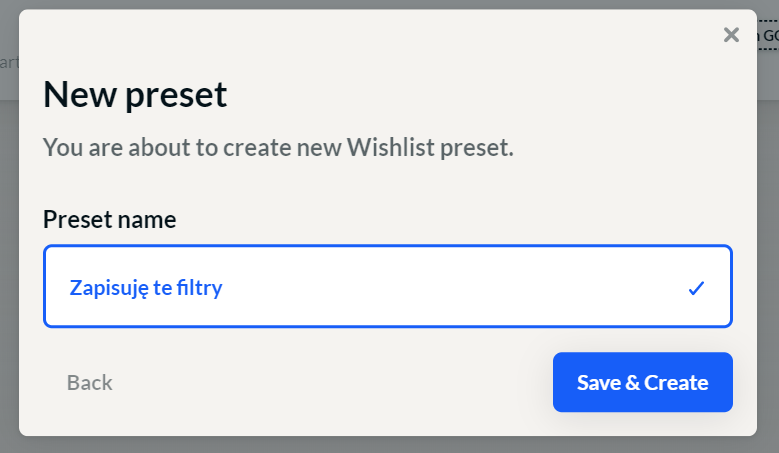Image resolution: width=779 pixels, height=453 pixels.
Task: Click the blue validation checkmark in the name field
Action: click(x=697, y=288)
